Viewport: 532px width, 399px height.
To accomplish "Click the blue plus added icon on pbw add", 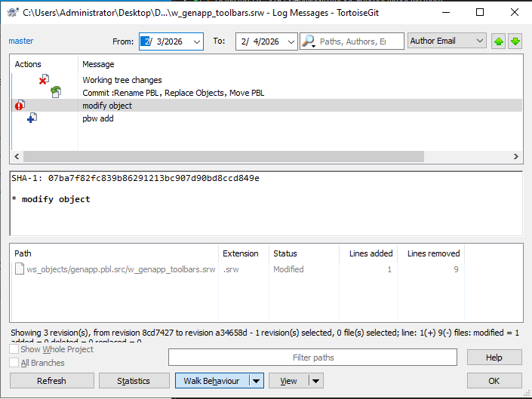I will coord(32,118).
